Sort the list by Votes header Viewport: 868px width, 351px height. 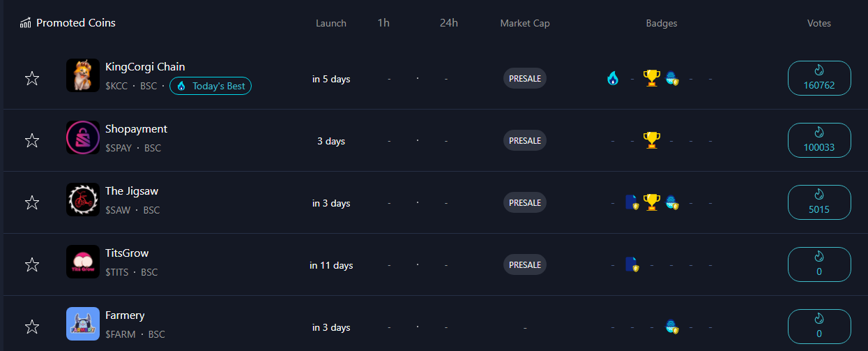pos(819,23)
